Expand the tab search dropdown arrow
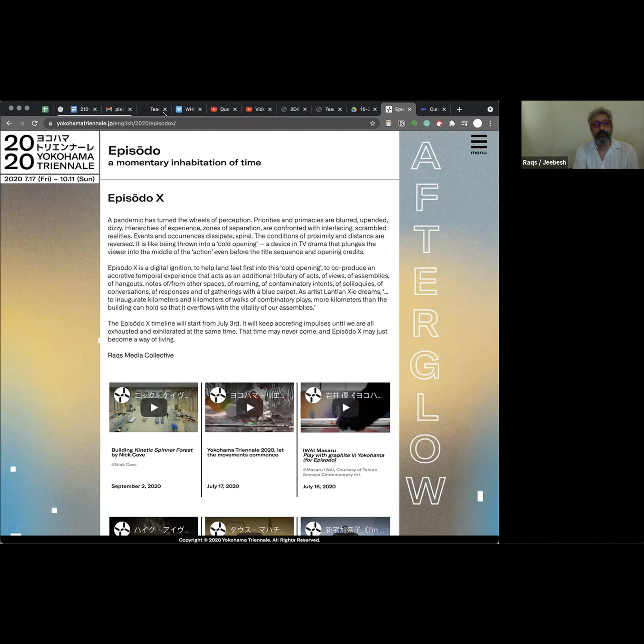 (490, 109)
